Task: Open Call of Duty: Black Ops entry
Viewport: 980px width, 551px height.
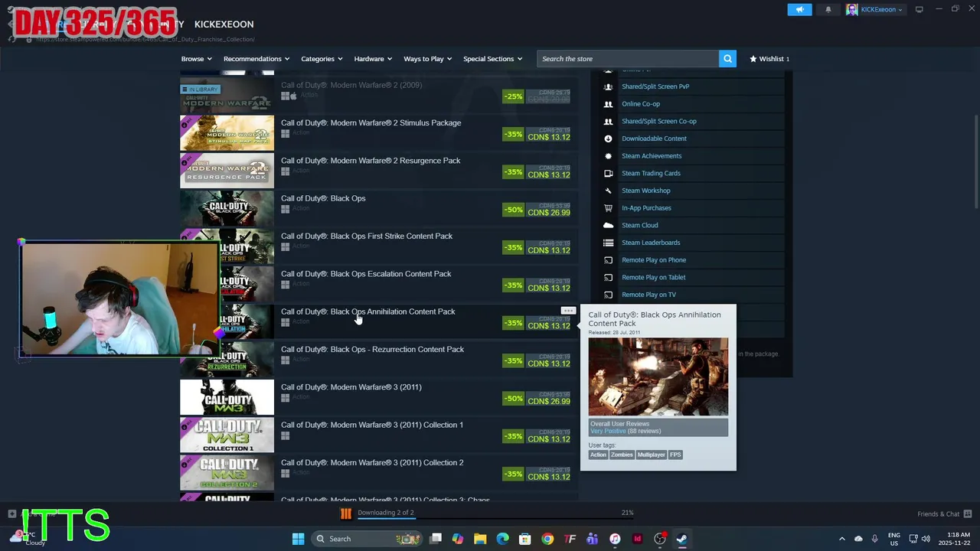Action: [379, 207]
